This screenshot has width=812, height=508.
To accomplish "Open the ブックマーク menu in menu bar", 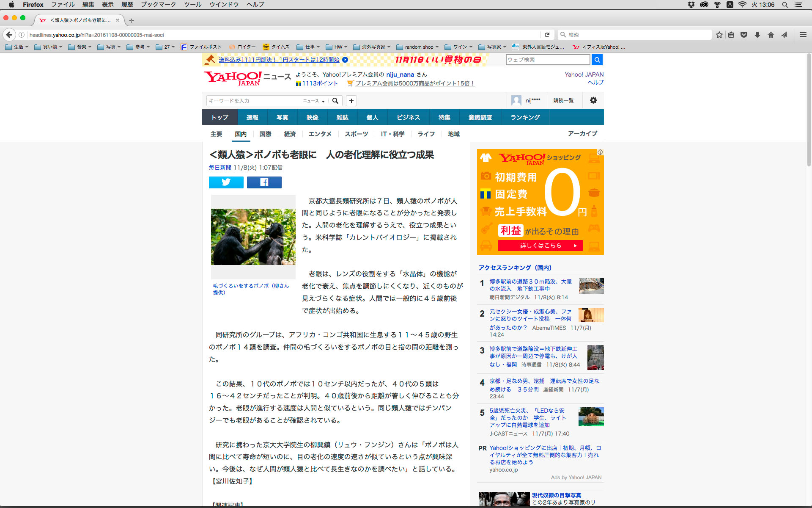I will click(x=158, y=5).
